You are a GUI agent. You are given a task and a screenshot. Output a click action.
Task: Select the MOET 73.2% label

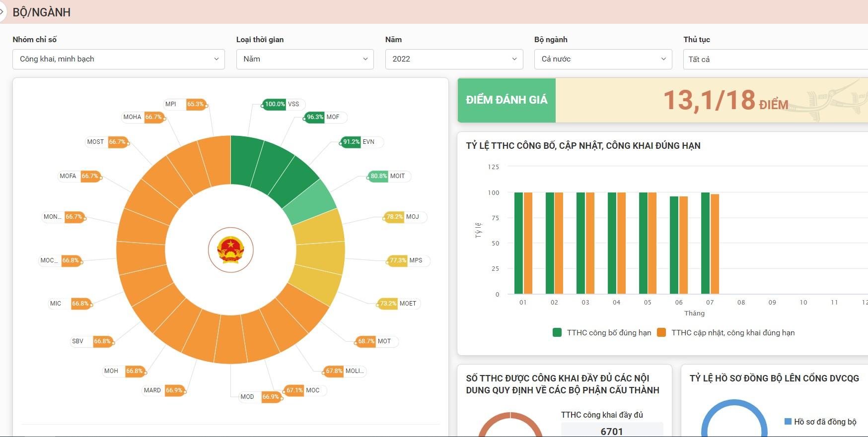tap(398, 304)
